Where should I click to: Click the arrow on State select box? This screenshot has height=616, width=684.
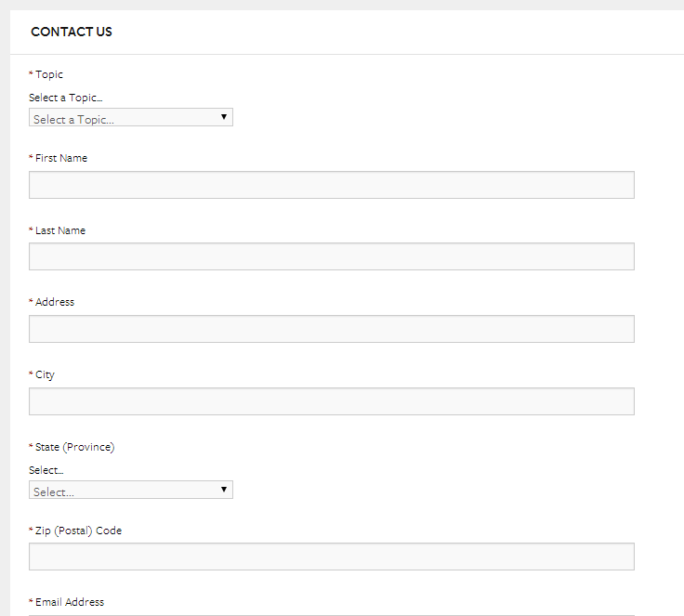point(224,490)
